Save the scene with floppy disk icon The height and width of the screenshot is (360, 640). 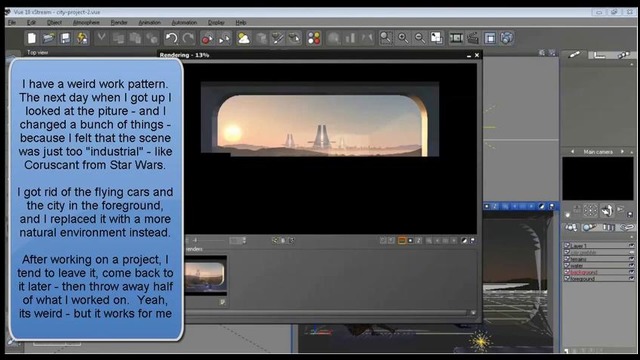pyautogui.click(x=65, y=38)
